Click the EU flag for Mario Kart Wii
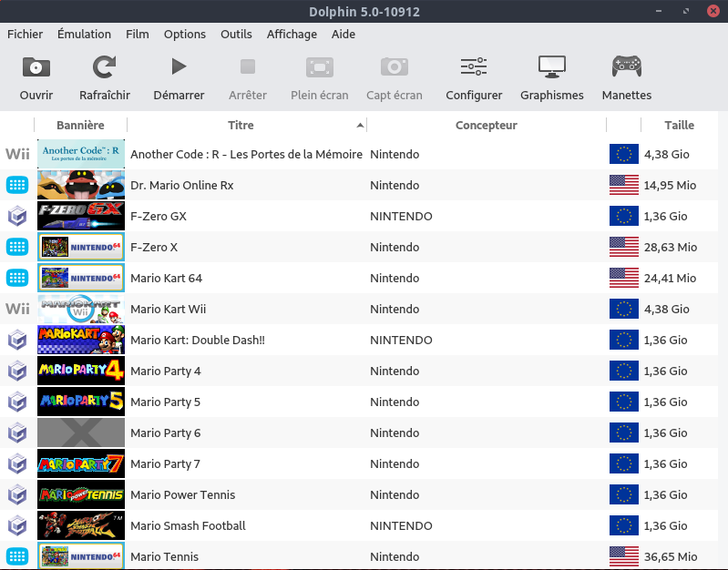The width and height of the screenshot is (728, 570). click(624, 309)
